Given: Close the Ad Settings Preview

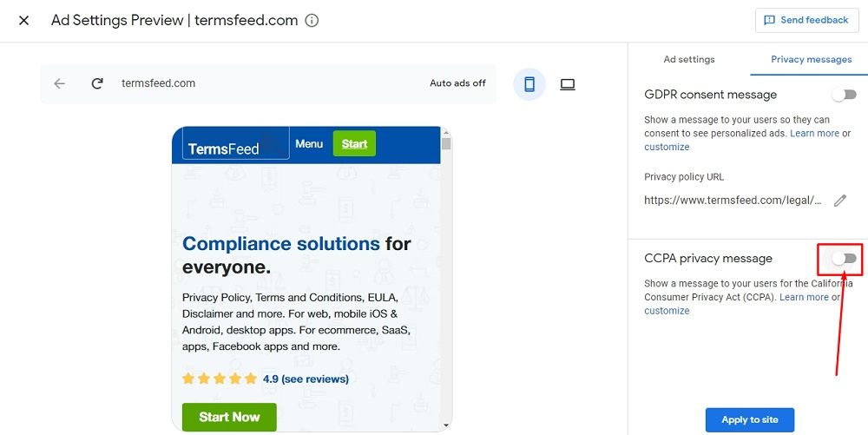Looking at the screenshot, I should (23, 21).
